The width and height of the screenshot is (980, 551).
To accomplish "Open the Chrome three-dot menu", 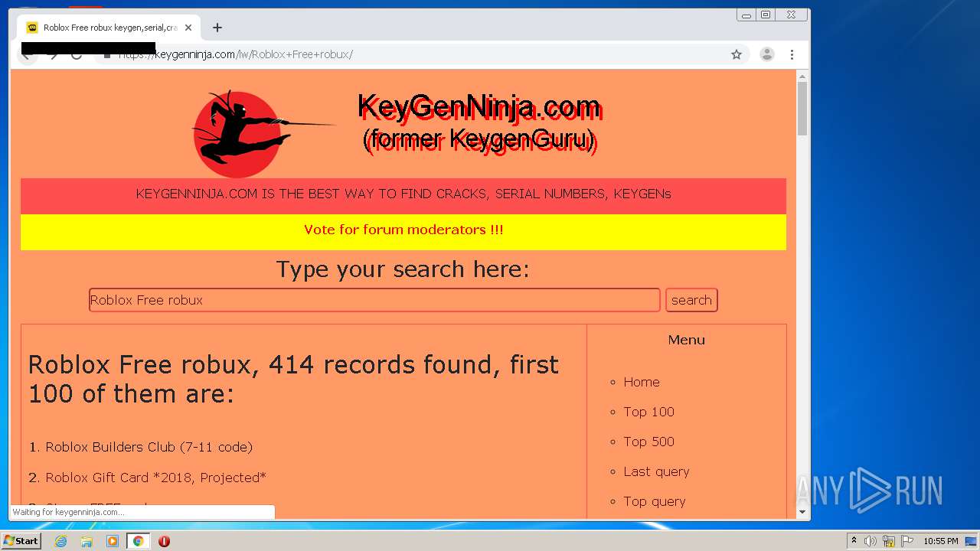I will pyautogui.click(x=792, y=54).
